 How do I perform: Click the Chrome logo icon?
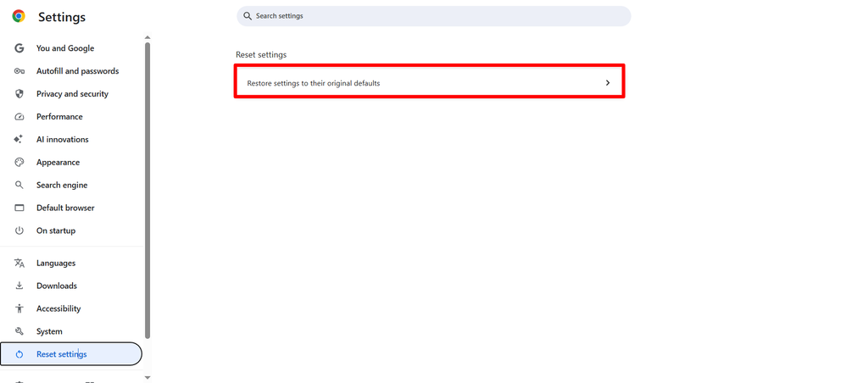click(19, 17)
